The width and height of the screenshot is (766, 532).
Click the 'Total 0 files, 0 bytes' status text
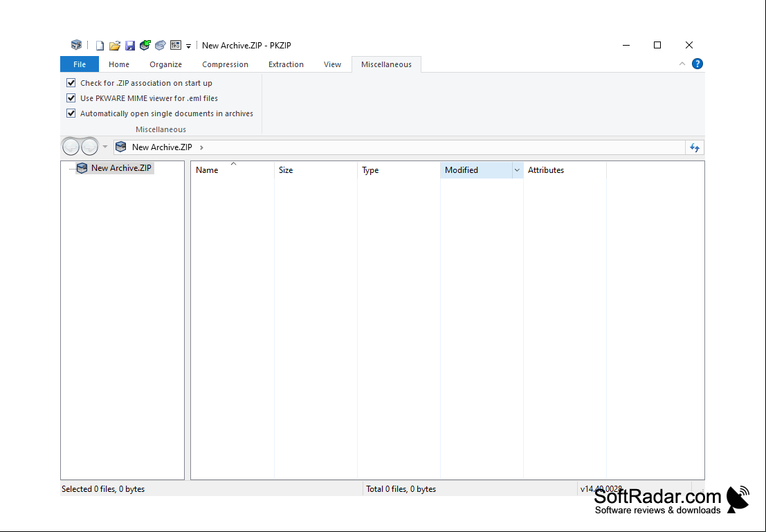(x=401, y=489)
